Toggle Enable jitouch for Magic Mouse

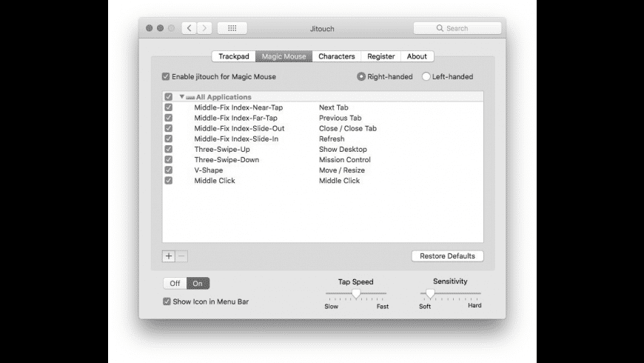166,76
